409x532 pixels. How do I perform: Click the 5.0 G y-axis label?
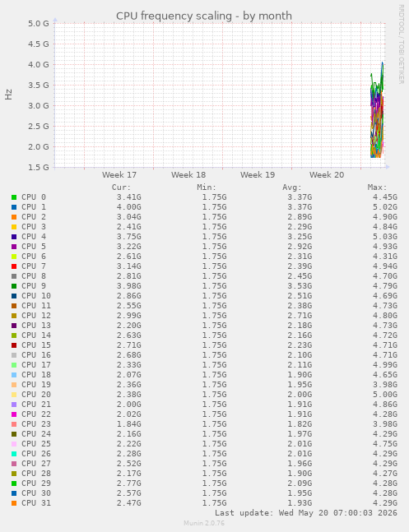point(39,23)
